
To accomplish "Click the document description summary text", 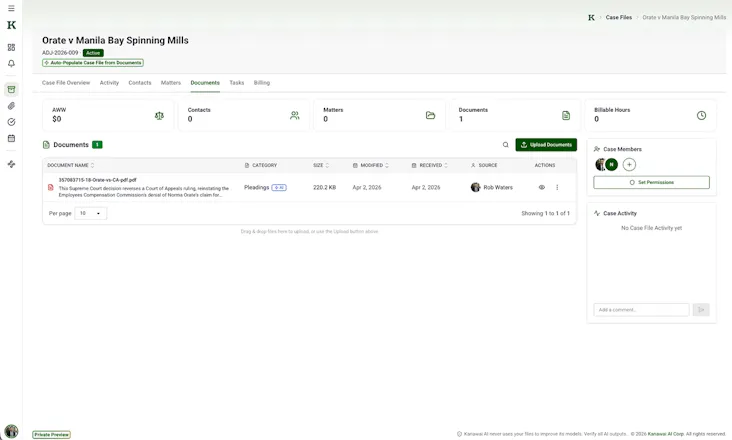I will (144, 192).
